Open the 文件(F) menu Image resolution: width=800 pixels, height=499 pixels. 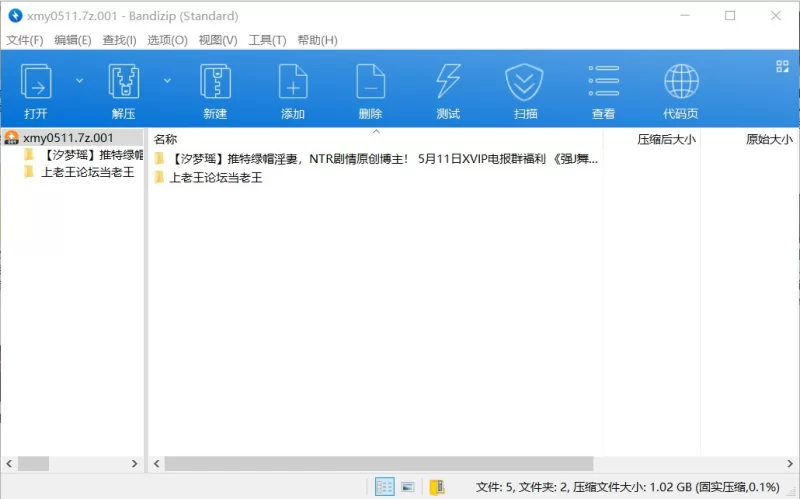pos(24,40)
